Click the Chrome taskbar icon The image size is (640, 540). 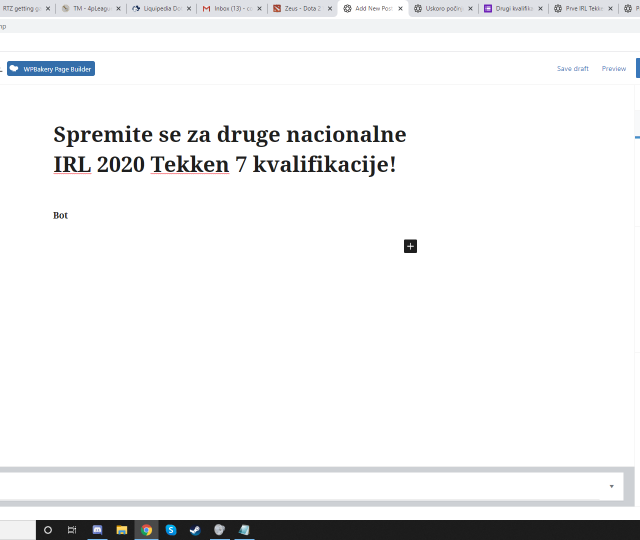click(147, 530)
